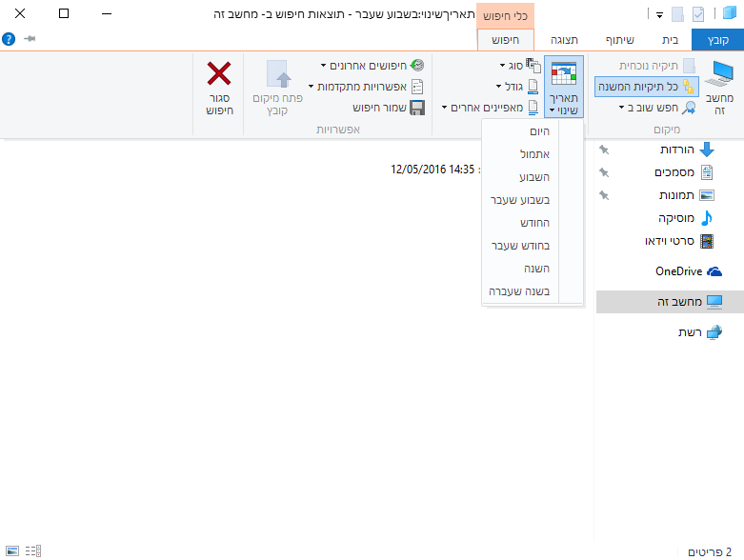Click the 2 פריטים status text
Viewport: 744px width, 560px height.
pos(710,552)
